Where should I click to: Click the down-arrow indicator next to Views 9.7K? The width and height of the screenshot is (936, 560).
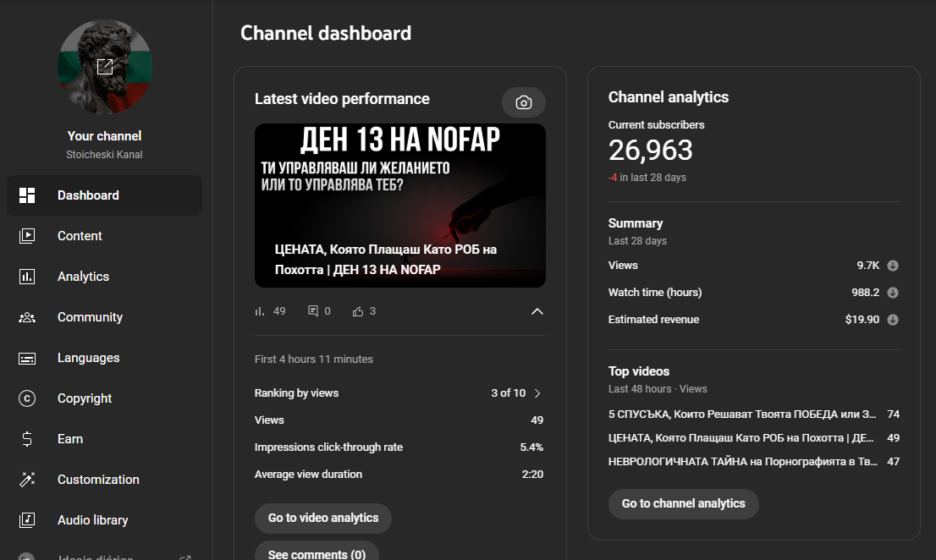click(x=893, y=266)
